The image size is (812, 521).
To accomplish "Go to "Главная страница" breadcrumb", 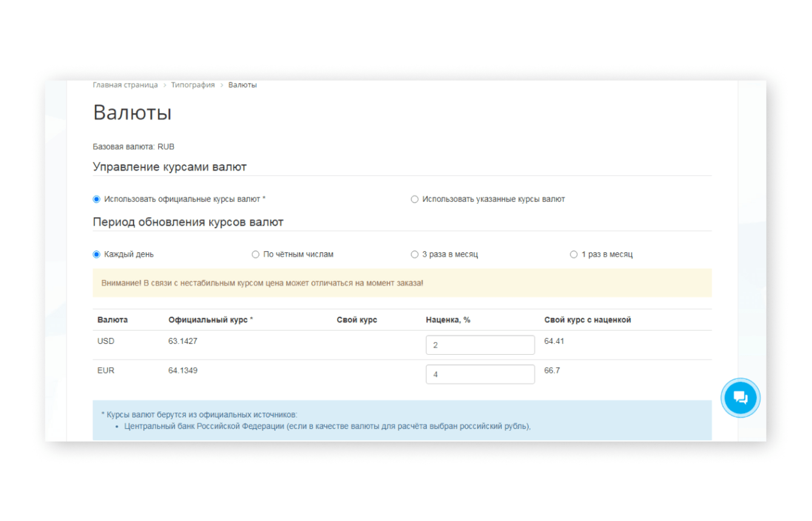I will (125, 85).
